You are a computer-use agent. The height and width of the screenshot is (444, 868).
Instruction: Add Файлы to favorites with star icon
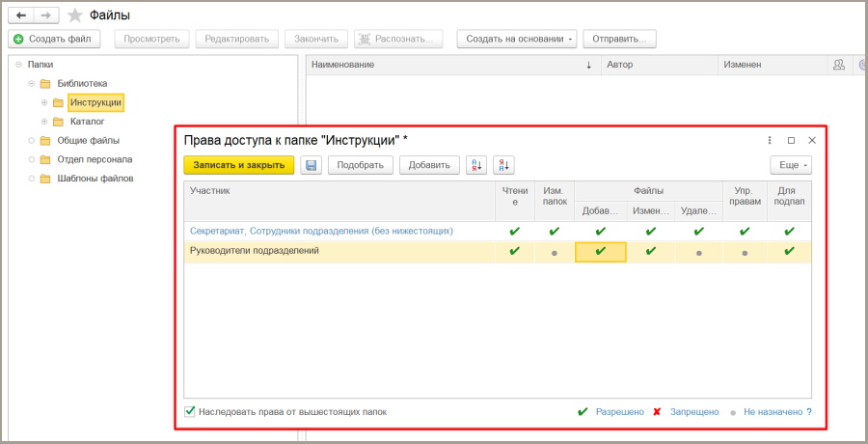pos(74,15)
